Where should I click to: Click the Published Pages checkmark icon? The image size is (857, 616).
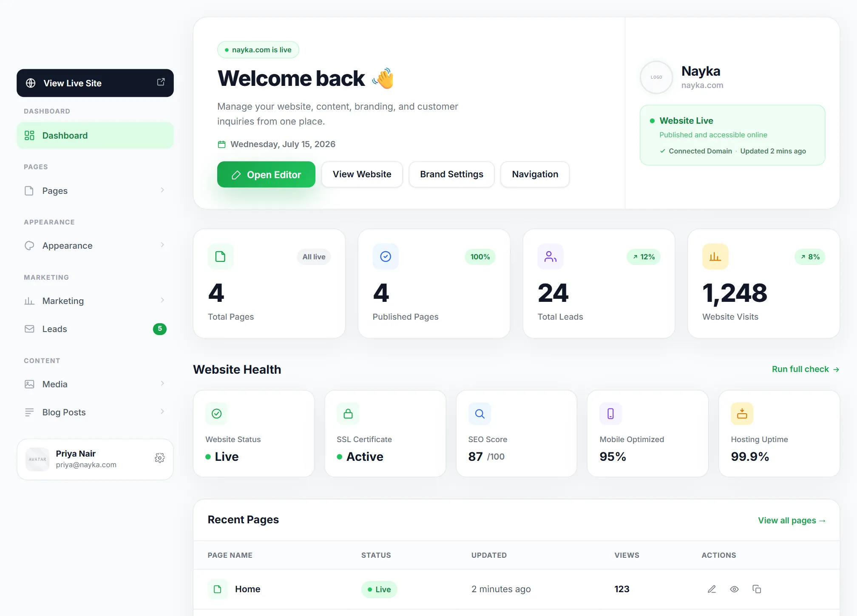386,256
